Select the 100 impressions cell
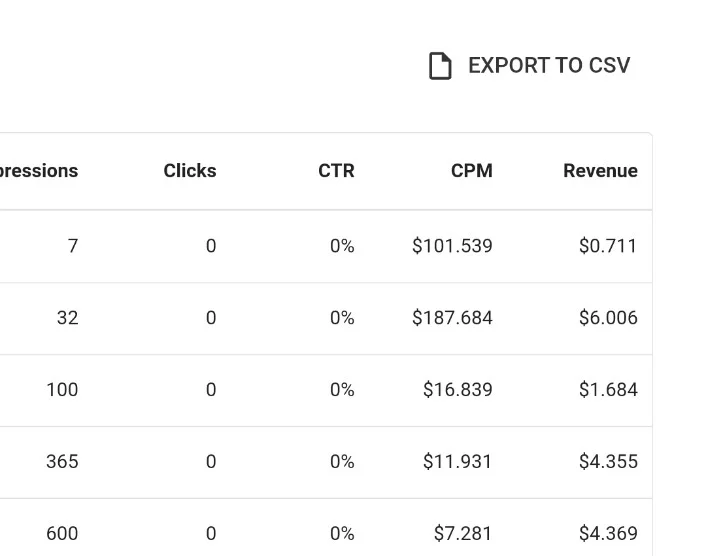 click(x=62, y=389)
